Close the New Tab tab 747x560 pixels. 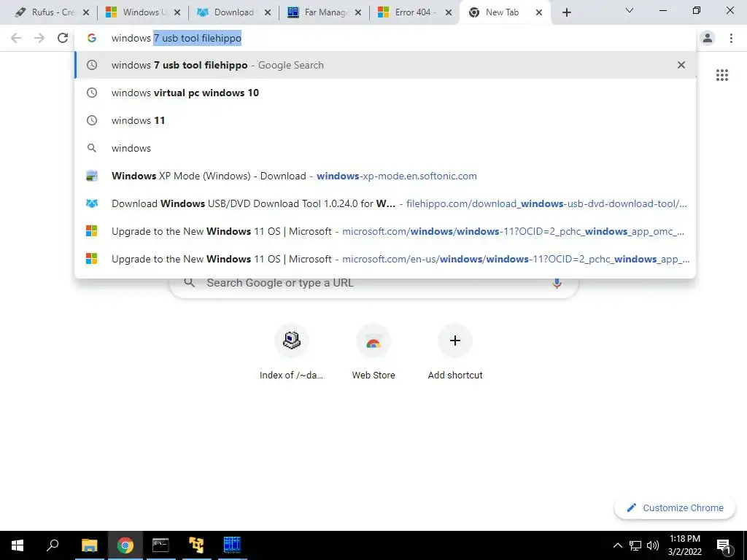[x=539, y=12]
